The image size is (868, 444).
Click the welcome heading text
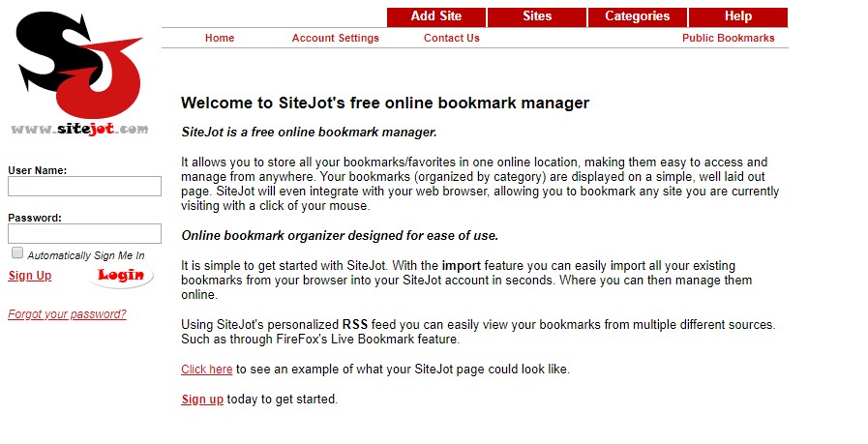coord(385,103)
